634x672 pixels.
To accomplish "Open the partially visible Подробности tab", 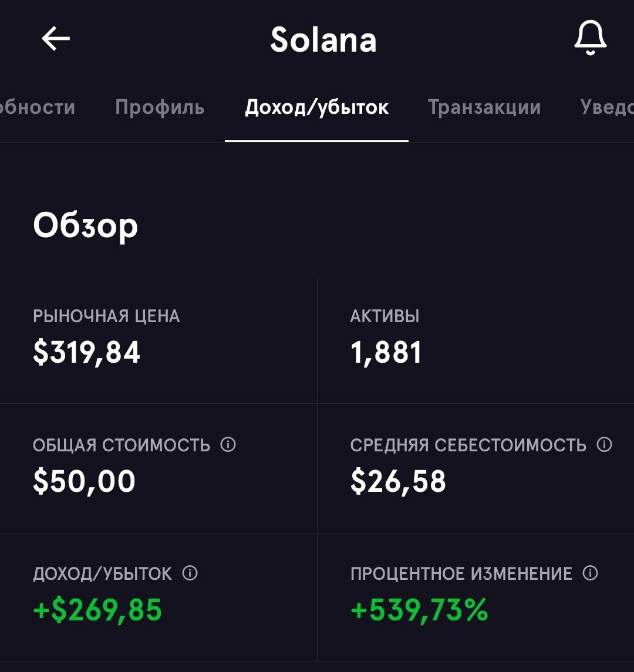I will 38,107.
